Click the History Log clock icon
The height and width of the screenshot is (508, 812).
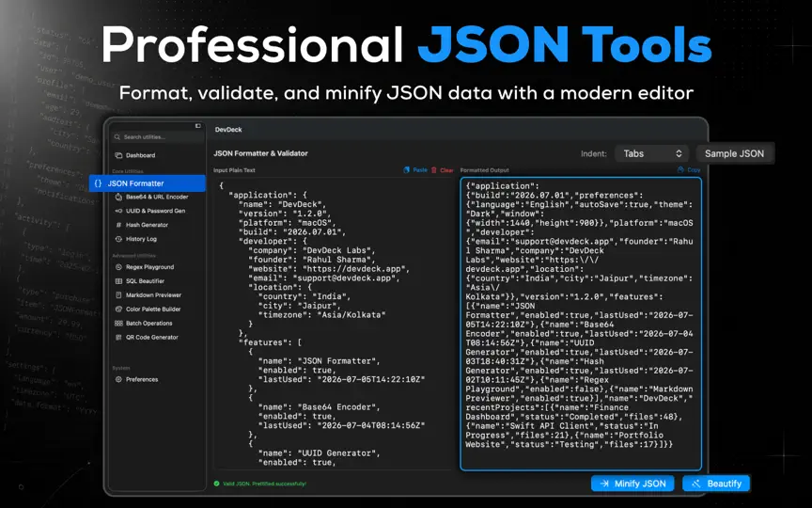click(x=118, y=239)
